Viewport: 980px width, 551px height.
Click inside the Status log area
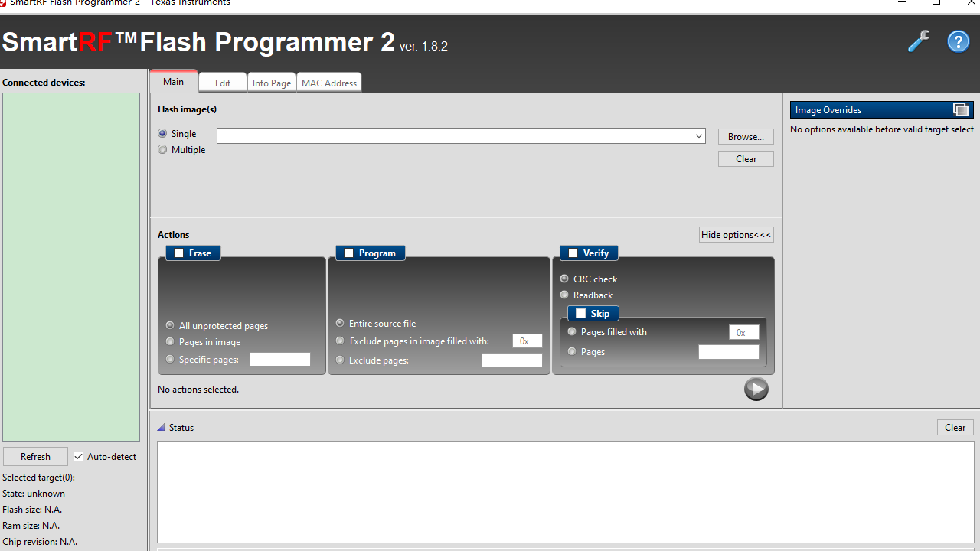(566, 492)
